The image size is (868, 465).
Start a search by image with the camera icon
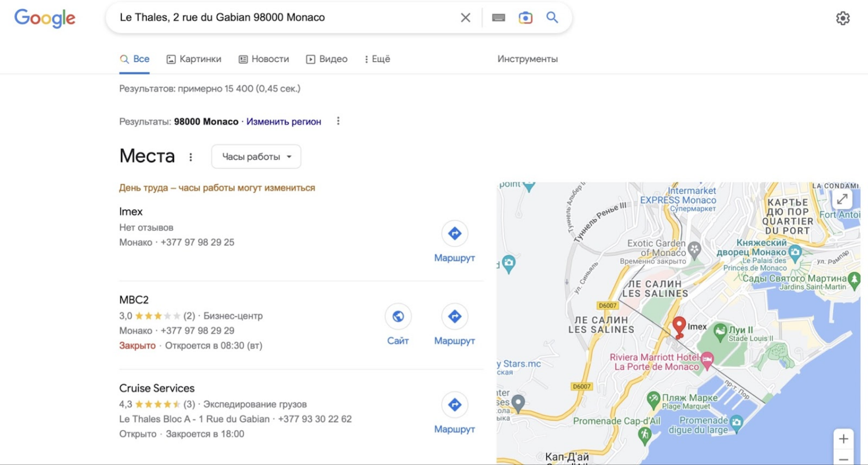coord(525,17)
